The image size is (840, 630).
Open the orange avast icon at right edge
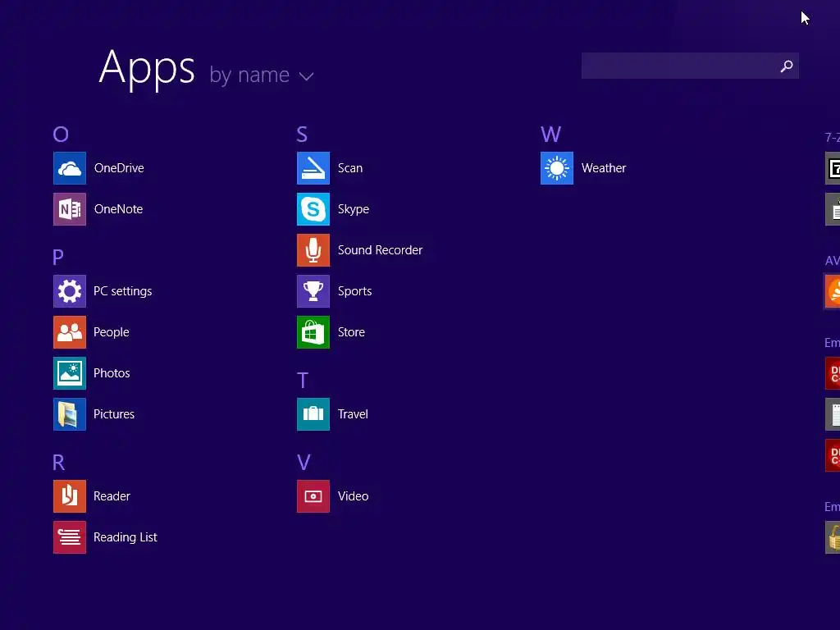[833, 291]
